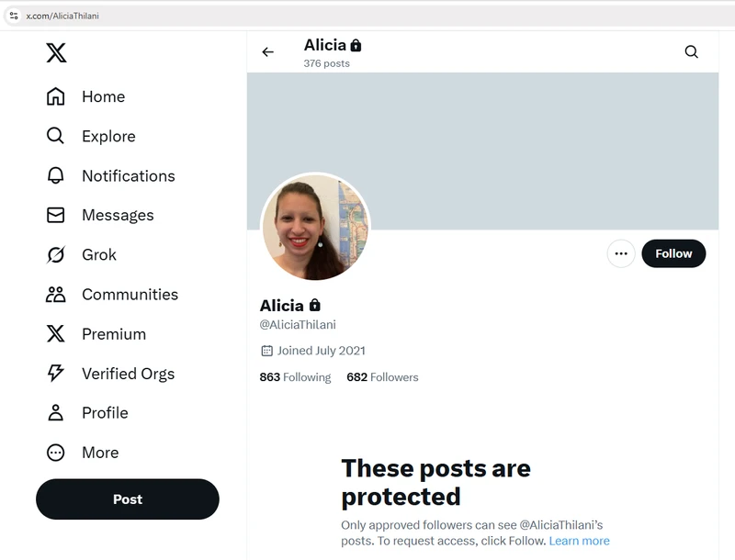Open the three-dot profile options menu
Screen dimensions: 735x560
621,254
